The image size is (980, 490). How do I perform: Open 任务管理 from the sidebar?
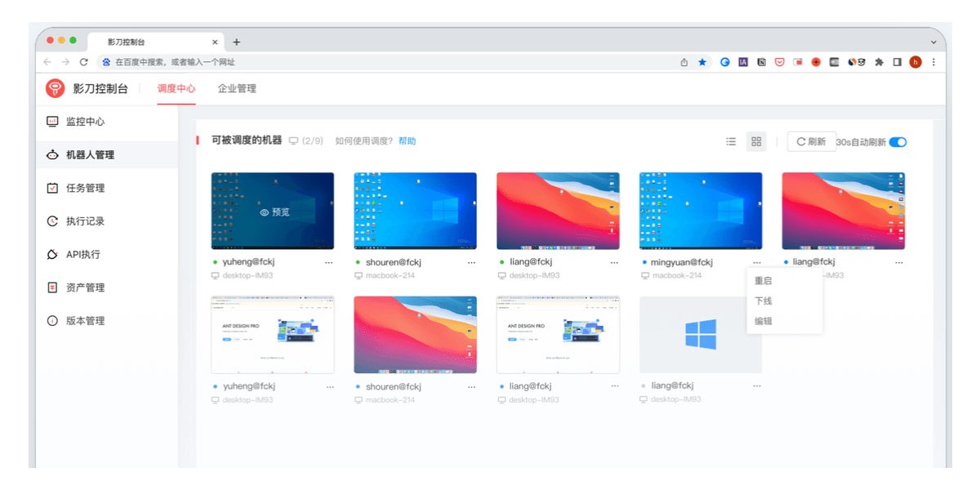[85, 188]
